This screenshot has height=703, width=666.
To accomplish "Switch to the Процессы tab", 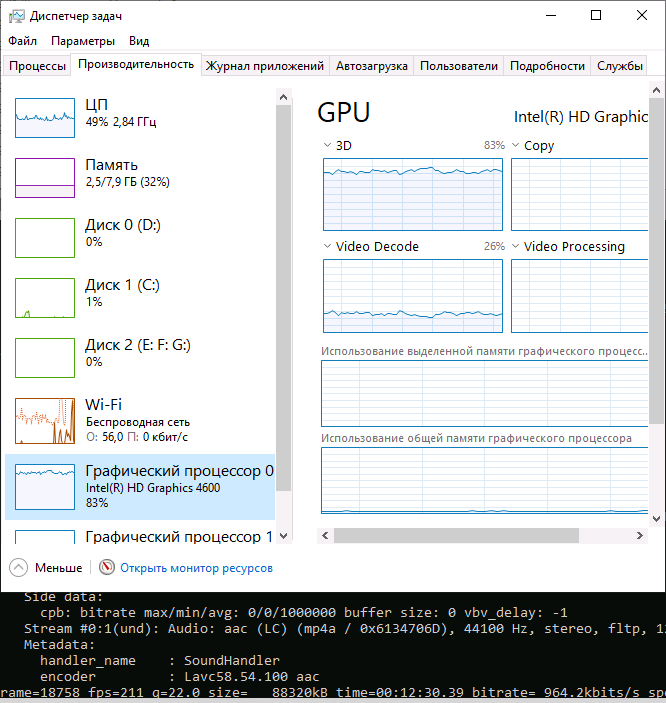I will point(37,66).
